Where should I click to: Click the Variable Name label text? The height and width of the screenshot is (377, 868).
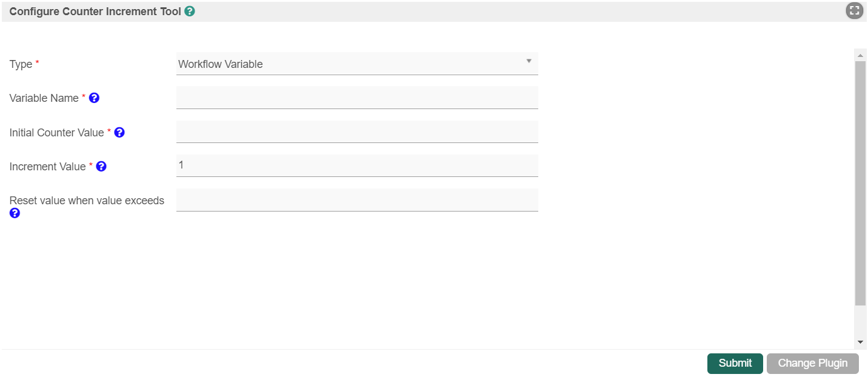click(x=44, y=98)
